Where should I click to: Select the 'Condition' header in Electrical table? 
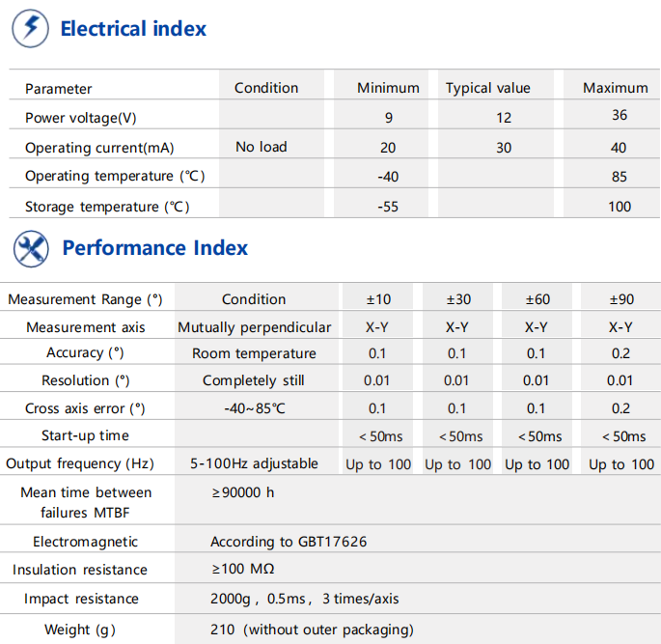(x=266, y=88)
